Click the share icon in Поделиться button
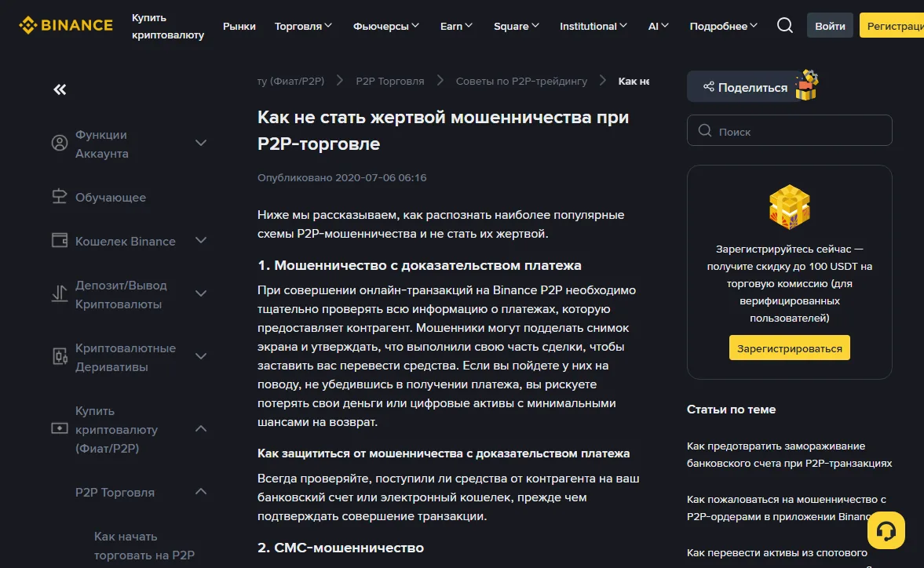The width and height of the screenshot is (924, 568). [x=709, y=86]
